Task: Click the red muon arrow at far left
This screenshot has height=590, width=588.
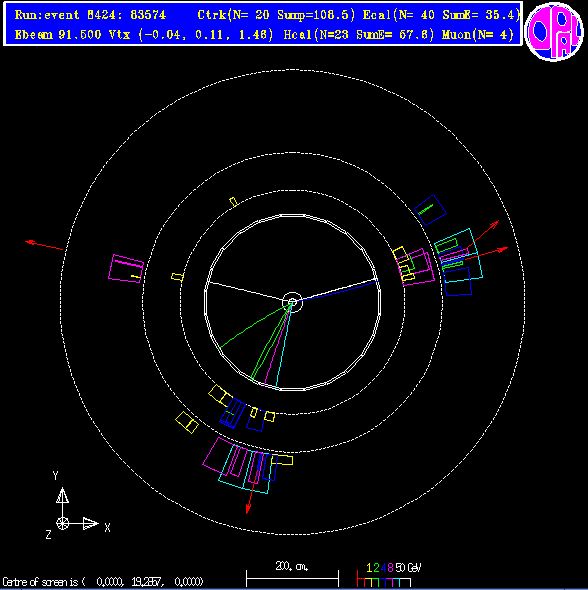Action: pyautogui.click(x=44, y=245)
